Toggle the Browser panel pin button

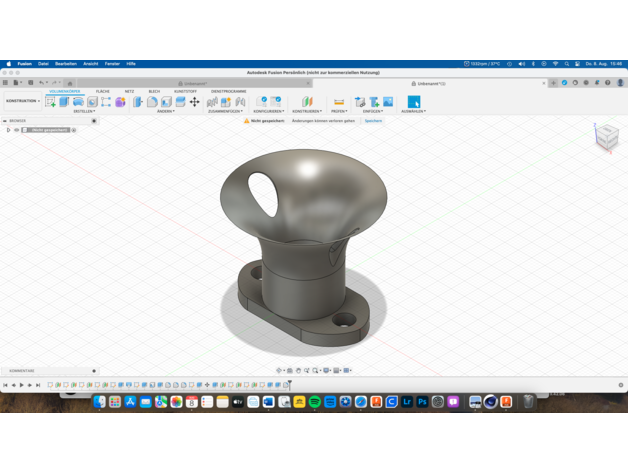(94, 121)
